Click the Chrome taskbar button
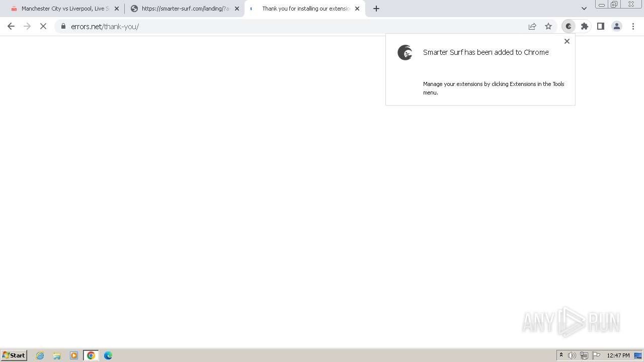 [x=91, y=355]
